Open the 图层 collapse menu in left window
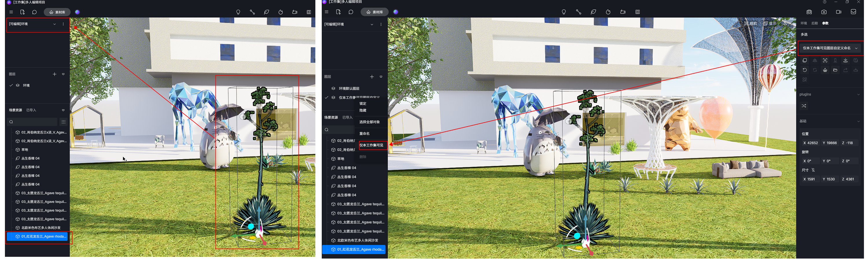The image size is (868, 260). [63, 74]
